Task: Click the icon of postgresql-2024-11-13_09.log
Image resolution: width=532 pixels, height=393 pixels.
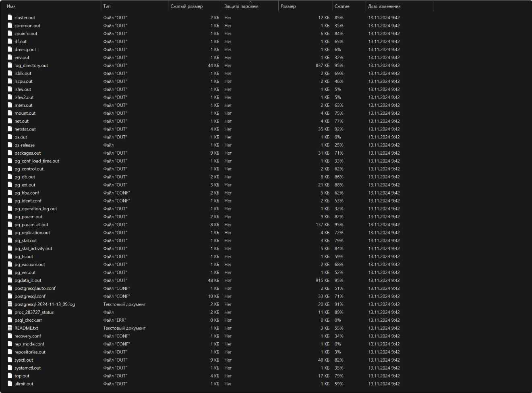Action: click(x=10, y=304)
